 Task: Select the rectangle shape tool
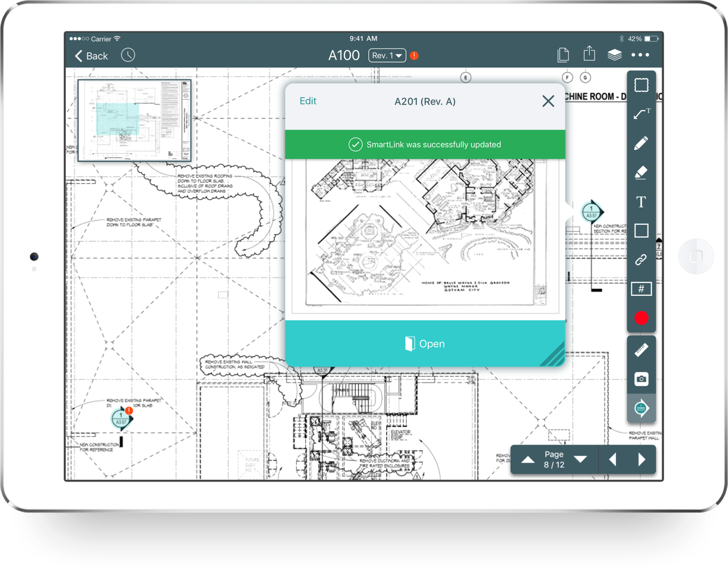point(641,231)
